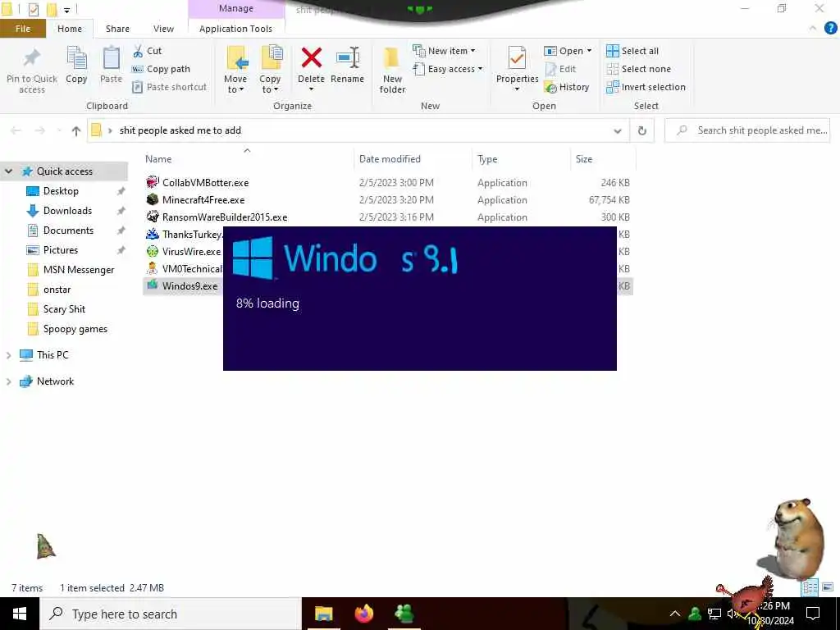Click the Cut scissors command
Image resolution: width=840 pixels, height=630 pixels.
147,51
